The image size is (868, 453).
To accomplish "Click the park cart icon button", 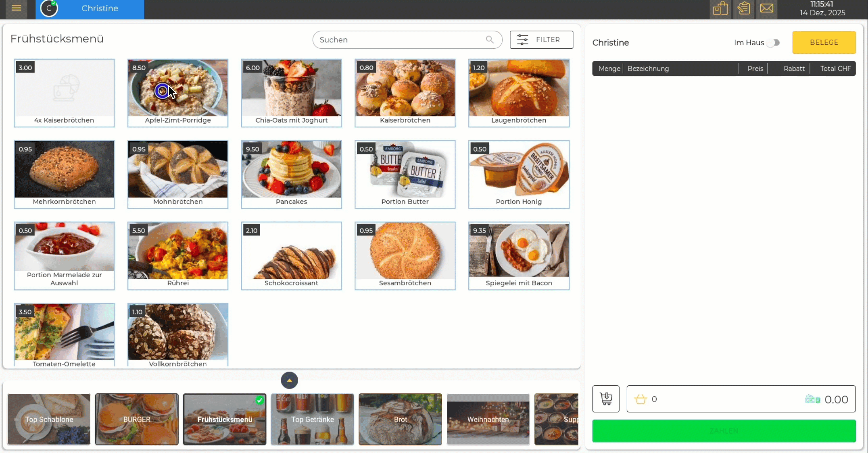I will pyautogui.click(x=606, y=399).
